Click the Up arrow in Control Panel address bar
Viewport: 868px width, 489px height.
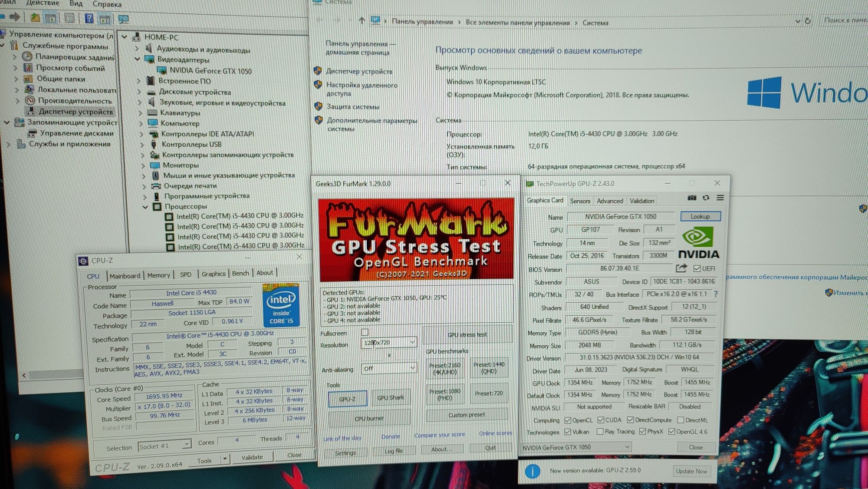pos(362,20)
